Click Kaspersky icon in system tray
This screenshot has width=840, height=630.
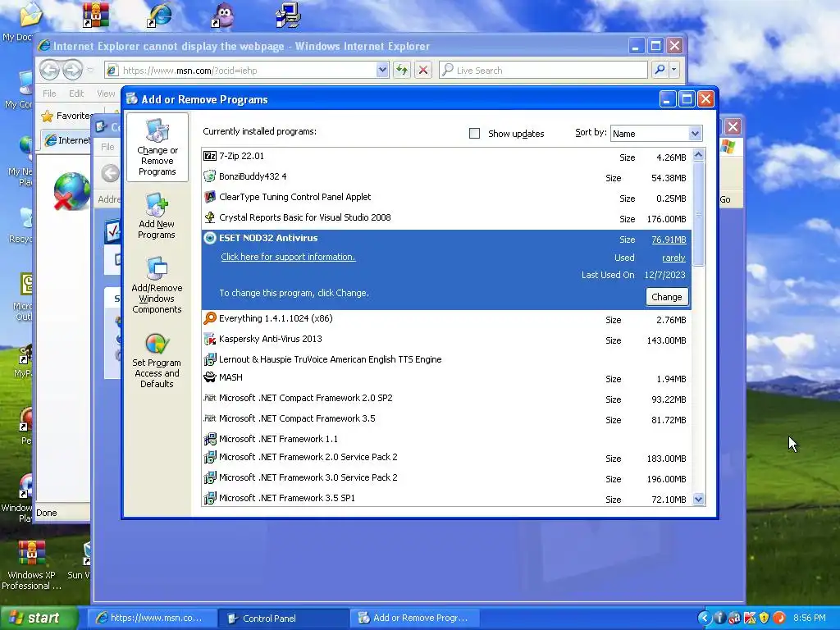click(749, 618)
